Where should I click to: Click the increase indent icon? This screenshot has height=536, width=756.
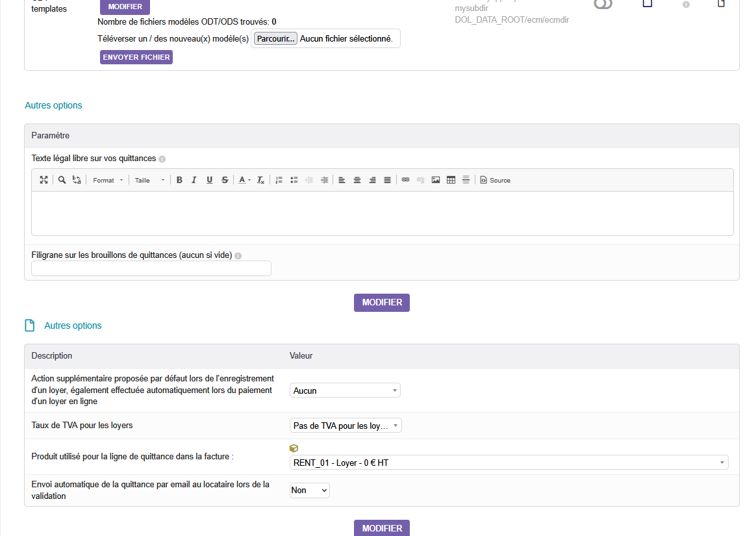pos(325,180)
